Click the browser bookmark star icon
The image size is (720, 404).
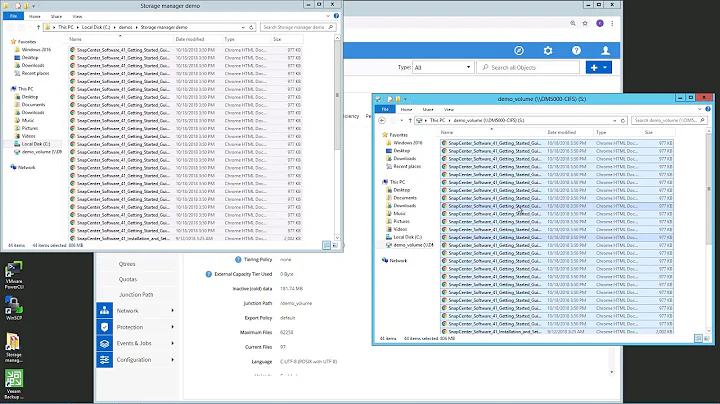585,23
